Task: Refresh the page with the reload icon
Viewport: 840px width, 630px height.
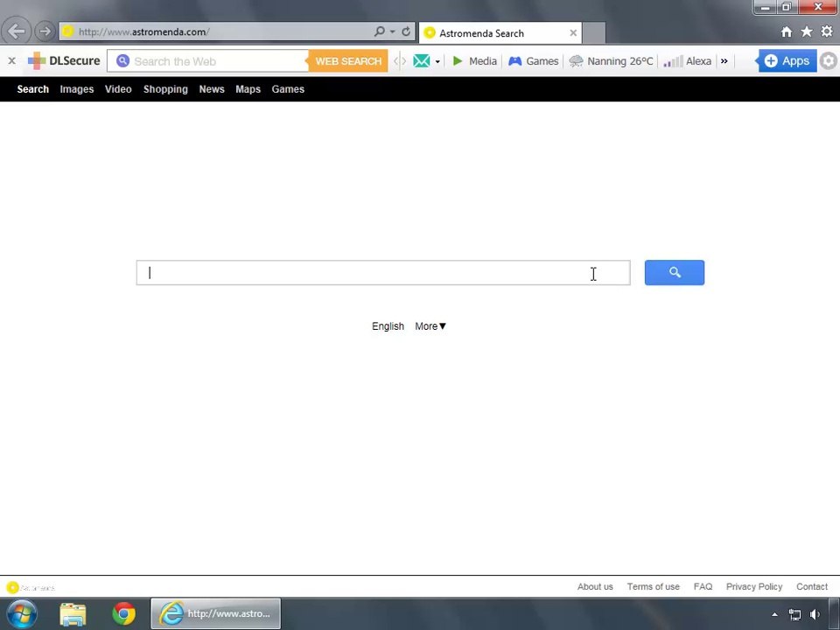Action: 406,31
